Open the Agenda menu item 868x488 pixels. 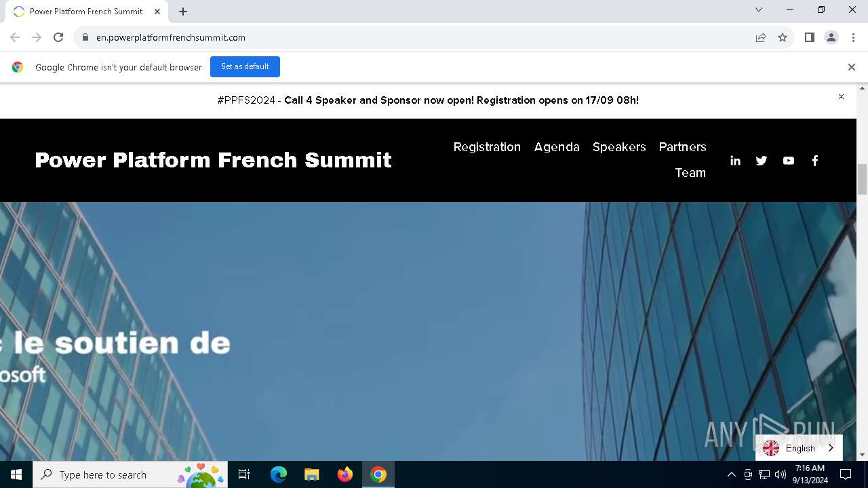[557, 147]
